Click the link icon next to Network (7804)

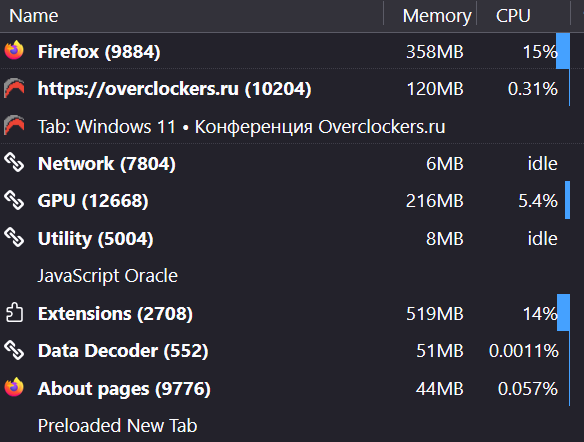coord(14,163)
